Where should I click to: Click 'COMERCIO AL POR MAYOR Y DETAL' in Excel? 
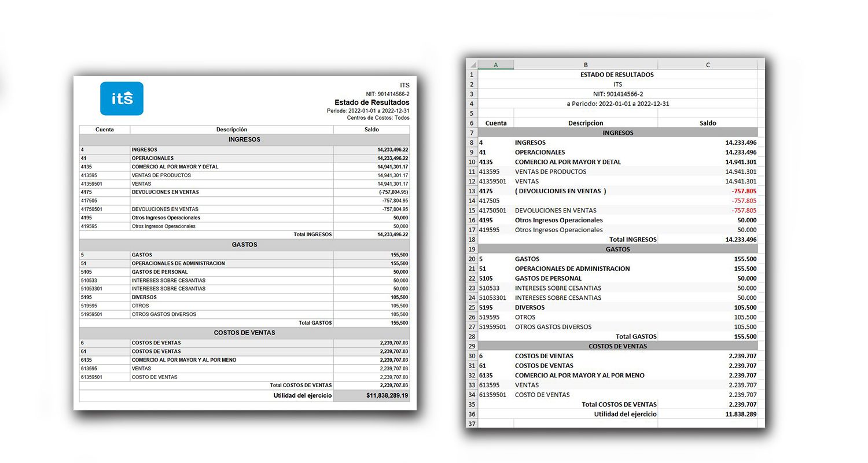568,162
